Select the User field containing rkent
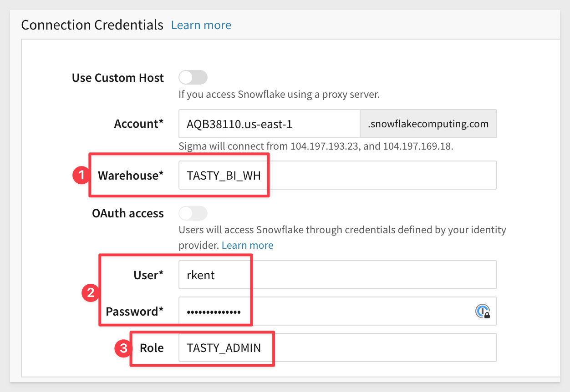570x392 pixels. (337, 275)
